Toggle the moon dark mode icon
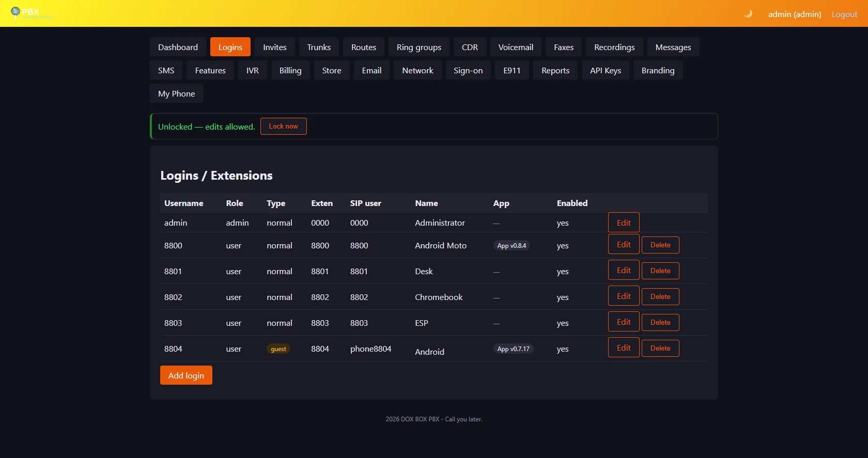 point(748,14)
